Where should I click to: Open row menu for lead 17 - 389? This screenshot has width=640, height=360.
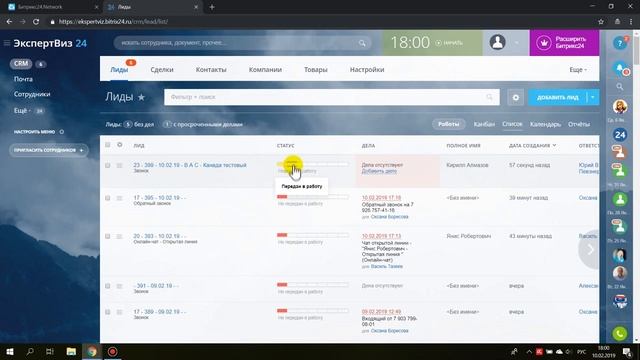tap(119, 312)
